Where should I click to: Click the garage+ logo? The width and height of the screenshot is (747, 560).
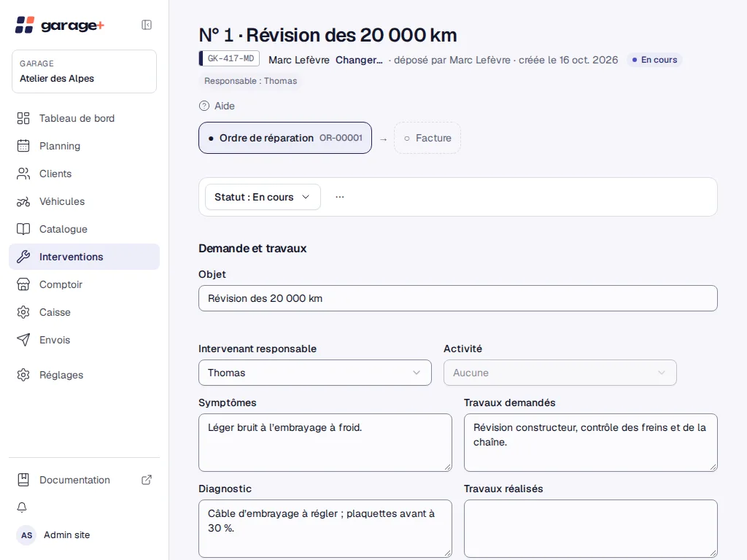[x=60, y=25]
